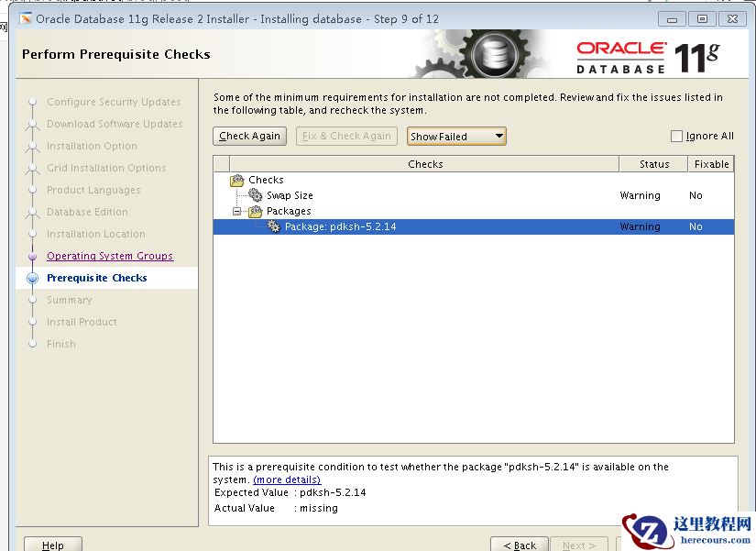Select the Checks root node label
The width and height of the screenshot is (756, 551).
tap(266, 180)
